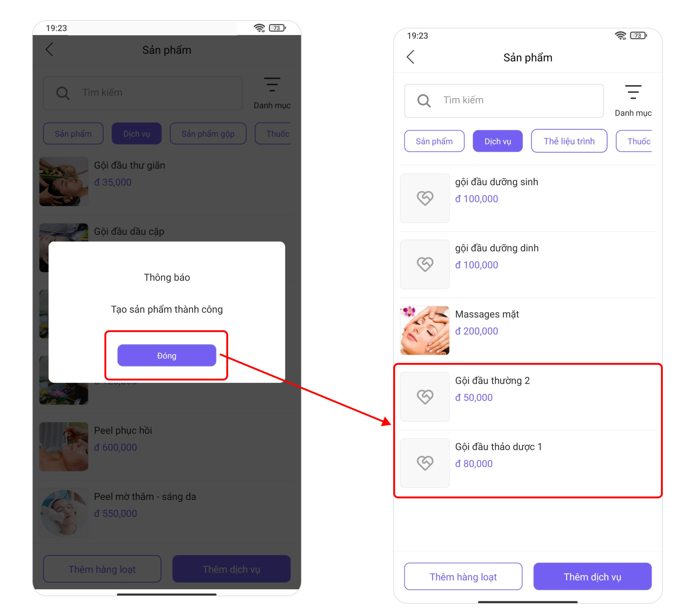Tap the battery indicator on right phone

point(638,35)
